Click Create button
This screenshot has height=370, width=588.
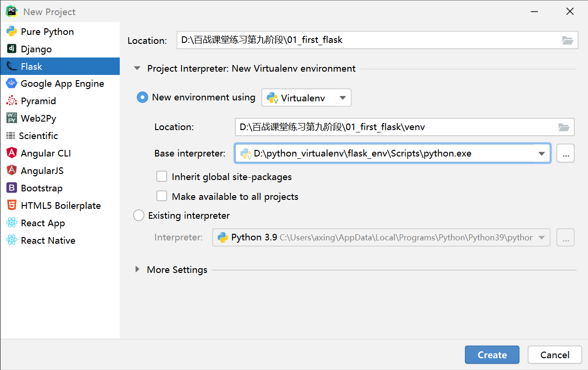492,355
